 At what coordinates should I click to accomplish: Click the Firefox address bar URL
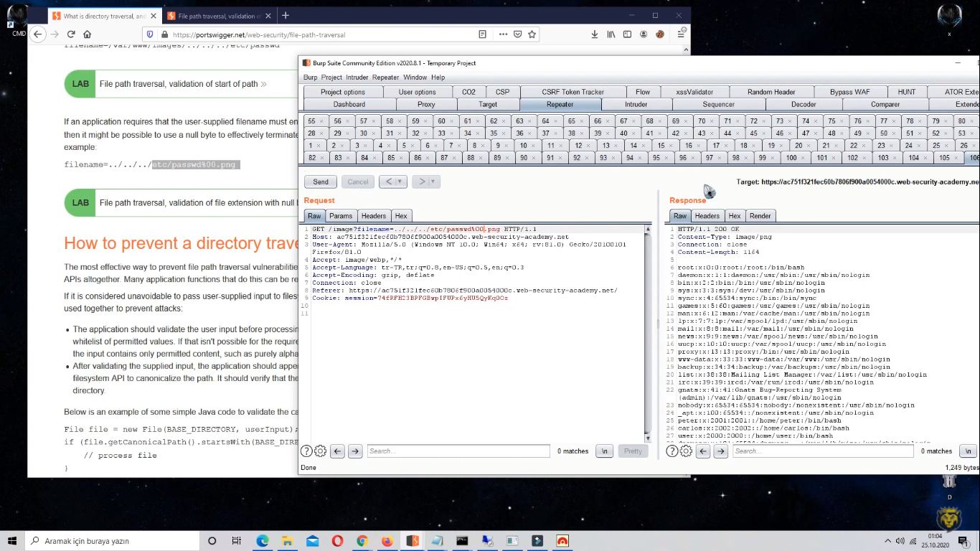tap(259, 34)
